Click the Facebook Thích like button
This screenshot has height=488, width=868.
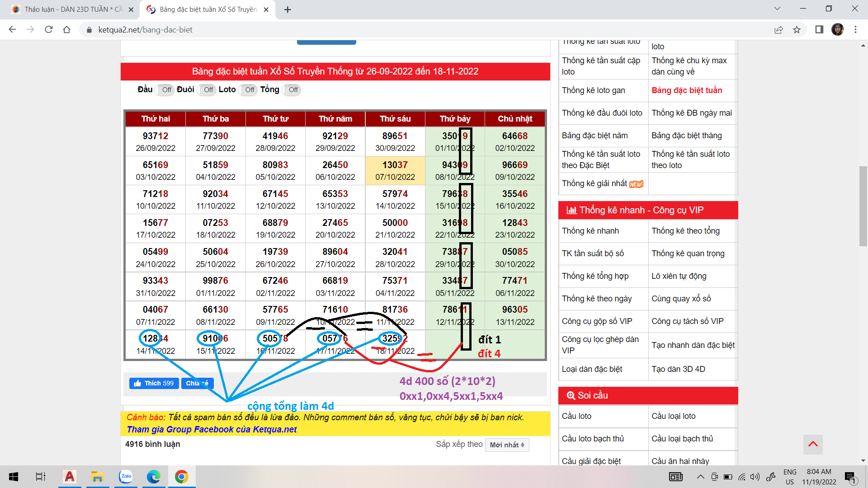[x=154, y=383]
